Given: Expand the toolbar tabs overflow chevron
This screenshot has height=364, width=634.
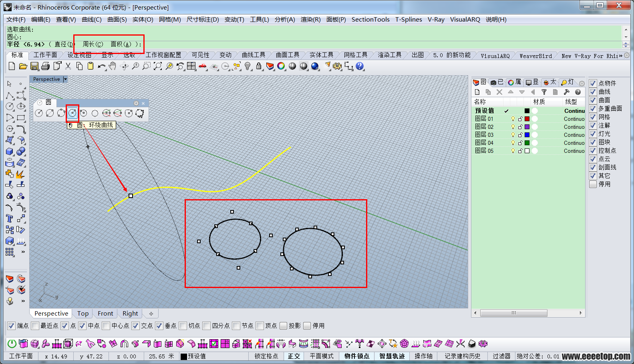Looking at the screenshot, I should [x=621, y=56].
